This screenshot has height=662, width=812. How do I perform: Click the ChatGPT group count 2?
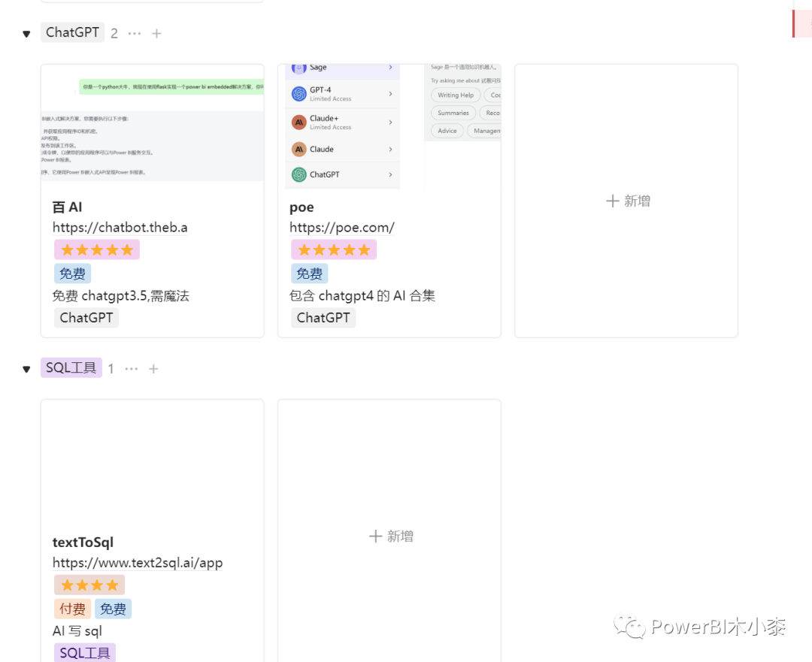(x=114, y=34)
